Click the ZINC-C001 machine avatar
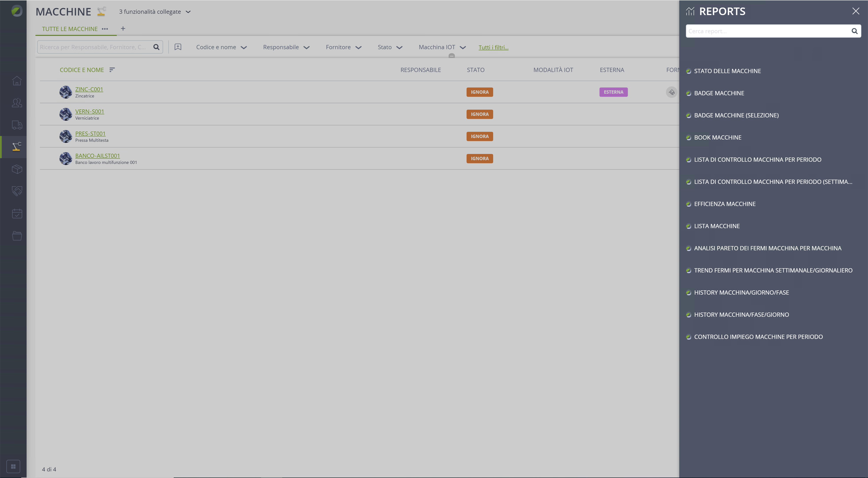The width and height of the screenshot is (868, 478). (66, 92)
